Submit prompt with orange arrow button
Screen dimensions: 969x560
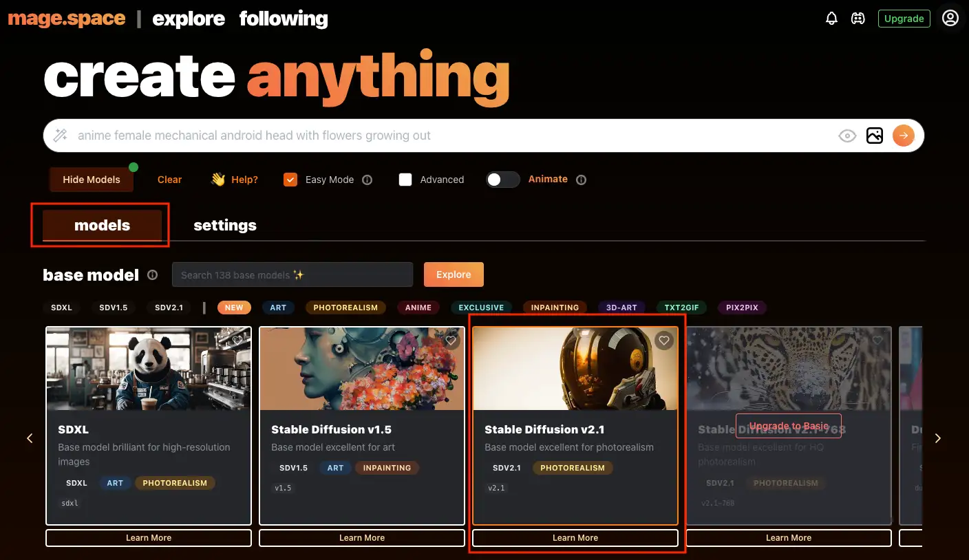(903, 136)
